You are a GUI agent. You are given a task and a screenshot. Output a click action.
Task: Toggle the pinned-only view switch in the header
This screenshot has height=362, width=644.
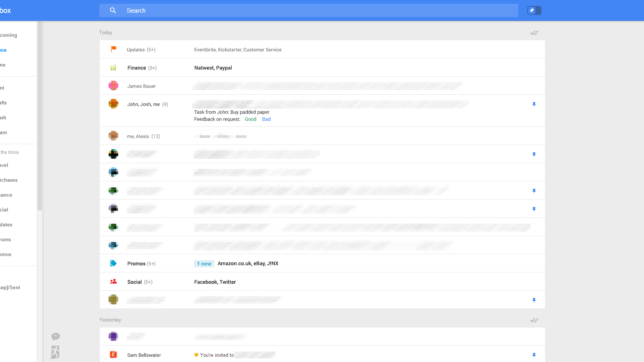(x=534, y=10)
